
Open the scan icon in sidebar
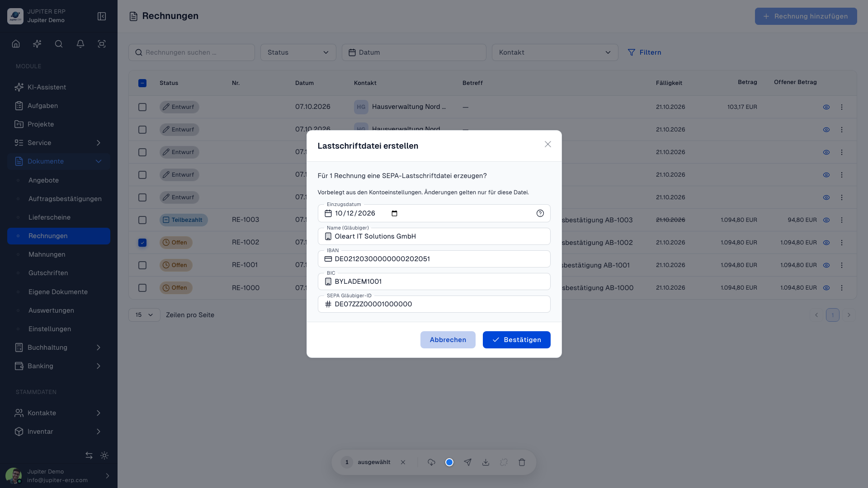pyautogui.click(x=102, y=44)
